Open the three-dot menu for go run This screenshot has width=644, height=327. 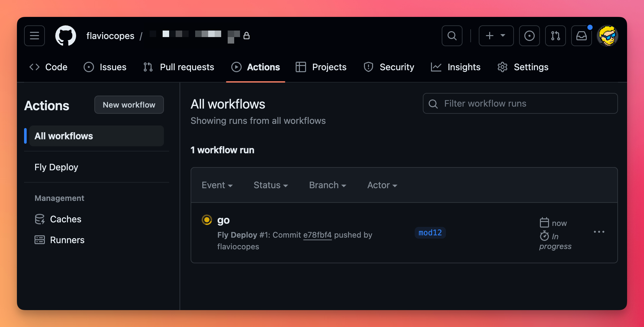[599, 232]
